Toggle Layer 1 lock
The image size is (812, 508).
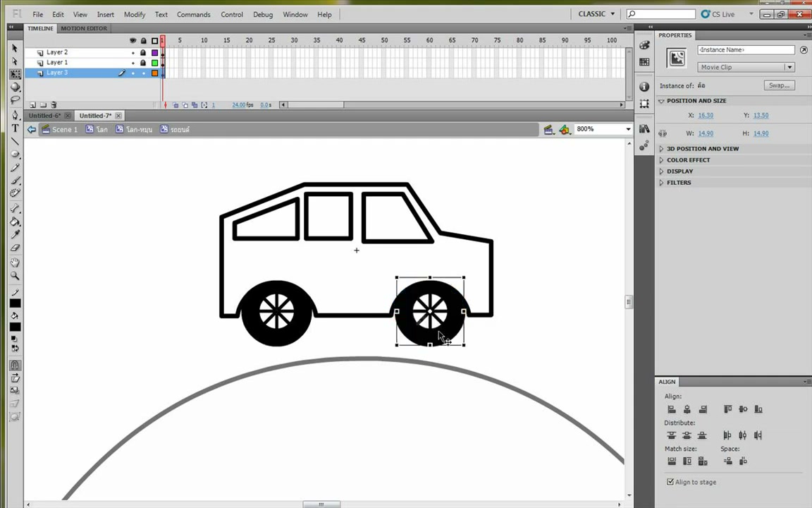point(144,63)
